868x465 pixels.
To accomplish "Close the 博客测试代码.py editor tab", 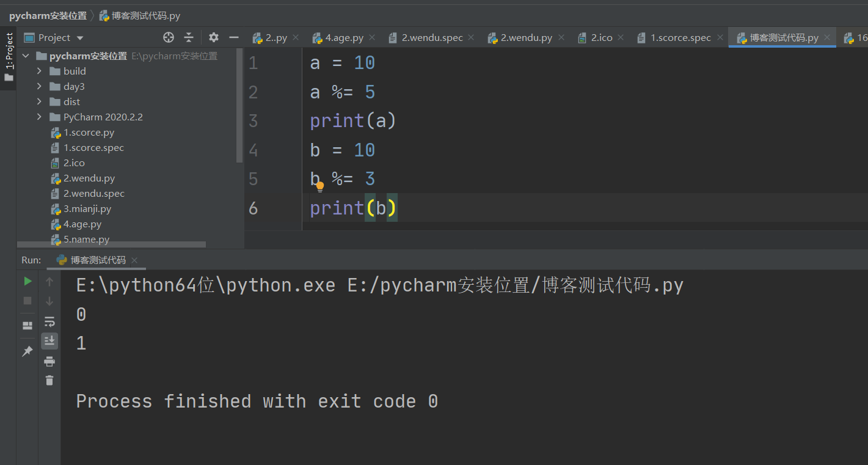I will (828, 38).
